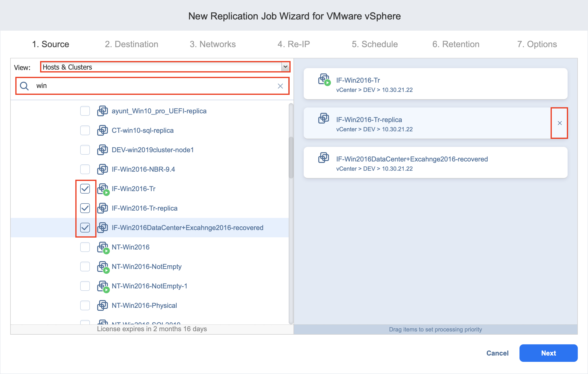Click the running VM icon beside IF-Win2016-Tr in the list
588x374 pixels.
pyautogui.click(x=103, y=189)
